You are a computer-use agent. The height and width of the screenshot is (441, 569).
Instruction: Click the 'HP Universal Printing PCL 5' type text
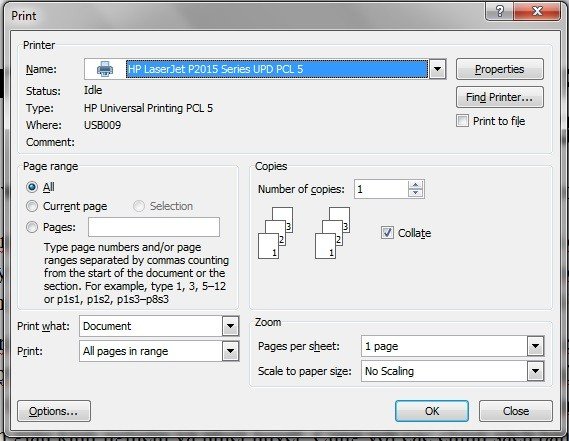point(148,108)
